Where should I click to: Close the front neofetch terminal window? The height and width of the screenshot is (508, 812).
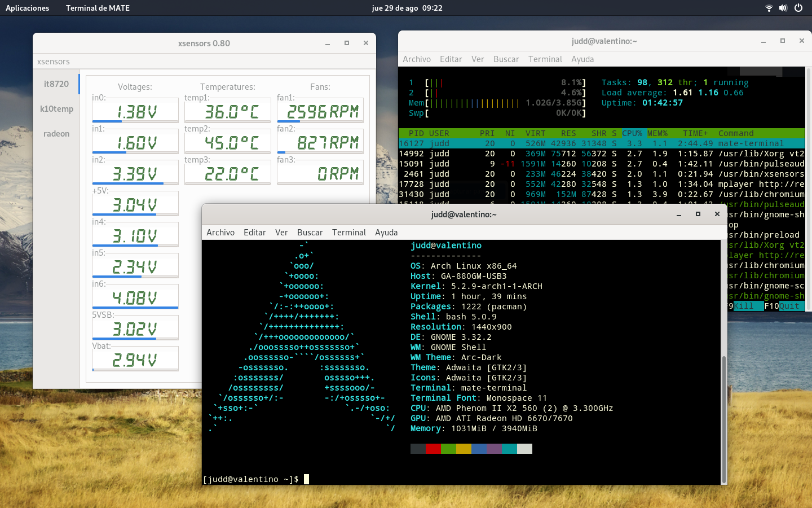pos(717,214)
